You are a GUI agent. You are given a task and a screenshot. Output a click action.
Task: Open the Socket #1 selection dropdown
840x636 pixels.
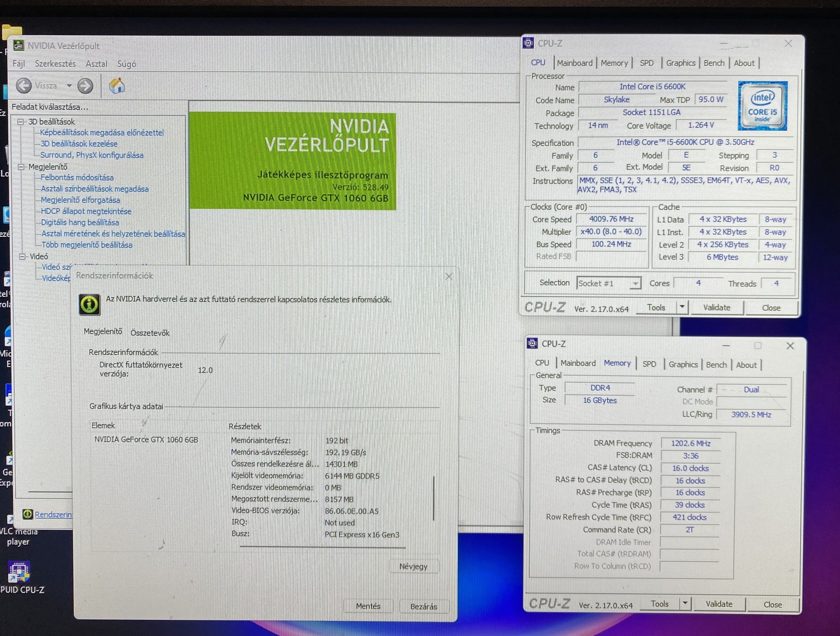pyautogui.click(x=609, y=283)
